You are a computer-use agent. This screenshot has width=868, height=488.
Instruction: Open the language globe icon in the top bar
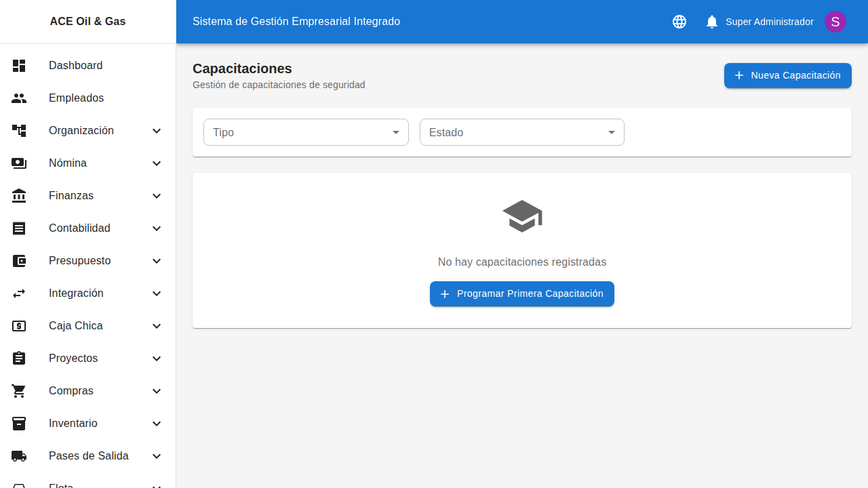click(679, 22)
